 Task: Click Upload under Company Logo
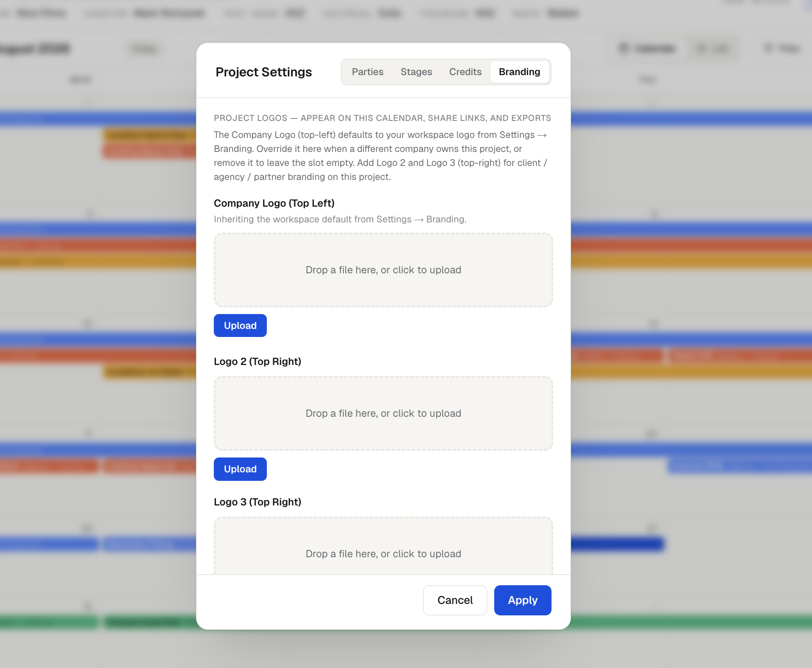point(240,326)
